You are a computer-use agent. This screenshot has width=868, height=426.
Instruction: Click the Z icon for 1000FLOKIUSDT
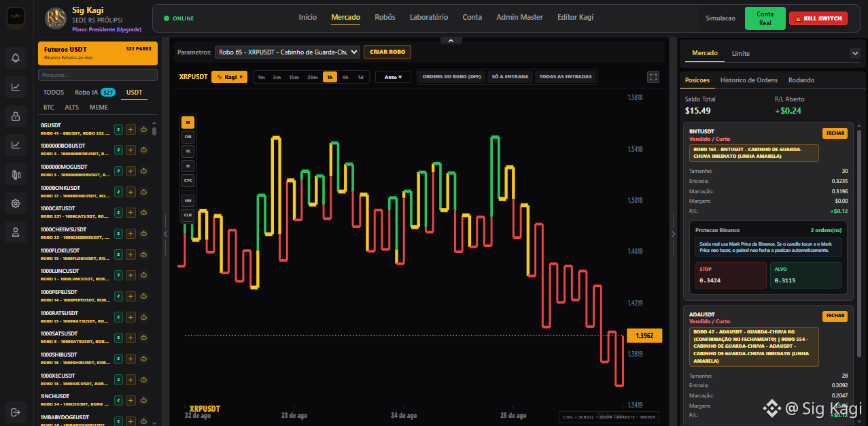118,255
